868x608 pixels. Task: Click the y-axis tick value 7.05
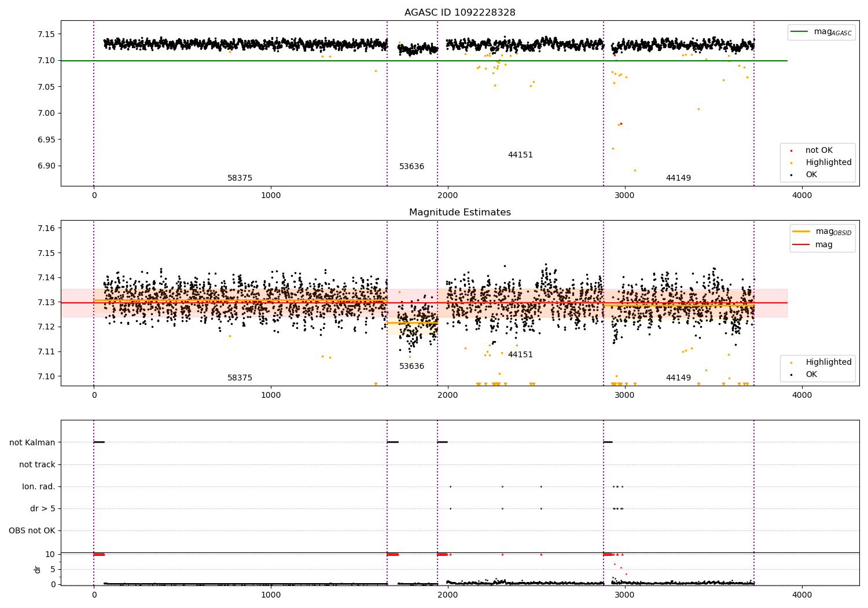[46, 87]
